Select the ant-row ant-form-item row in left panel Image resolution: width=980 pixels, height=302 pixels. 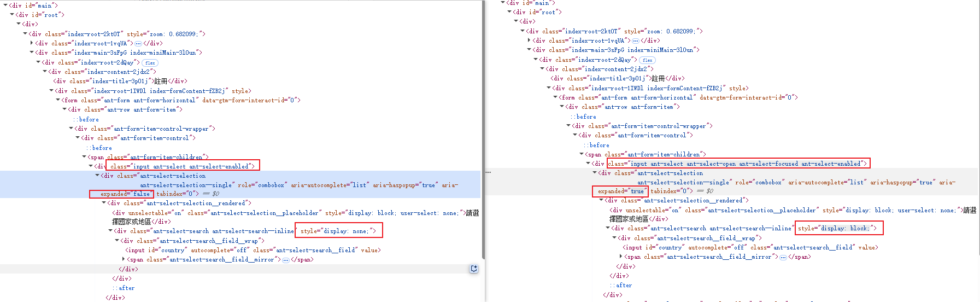[126, 109]
